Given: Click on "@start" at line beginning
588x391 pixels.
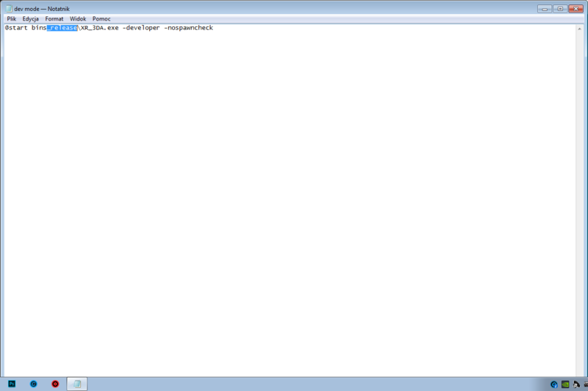Looking at the screenshot, I should click(x=16, y=28).
